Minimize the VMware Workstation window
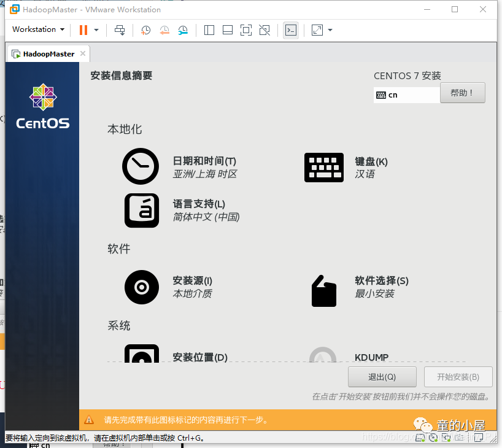Viewport: 502px width, 448px height. point(427,9)
